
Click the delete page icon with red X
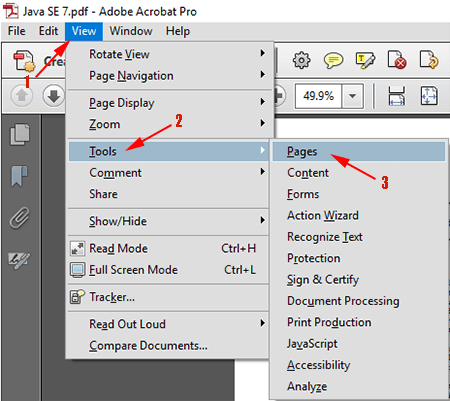[x=397, y=60]
